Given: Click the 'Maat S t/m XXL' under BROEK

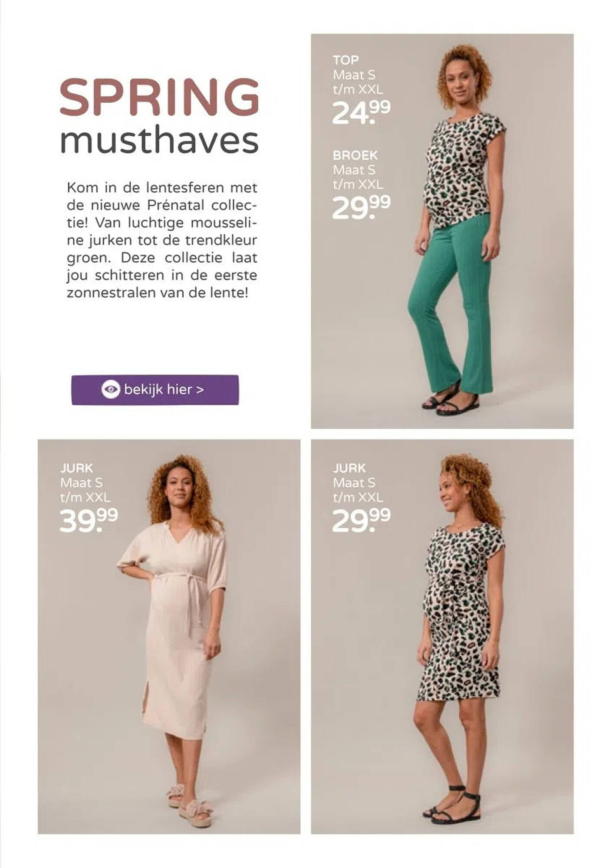Looking at the screenshot, I should tap(358, 177).
